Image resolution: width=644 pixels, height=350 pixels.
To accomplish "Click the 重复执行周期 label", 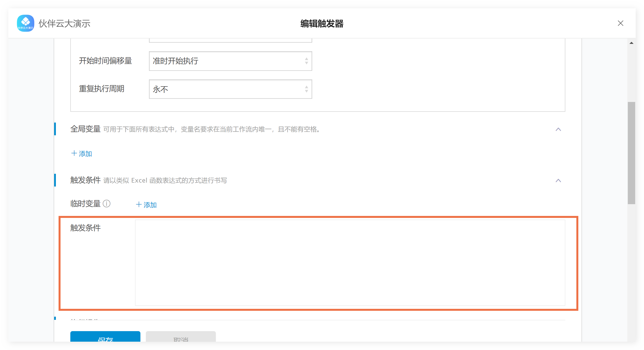I will (101, 89).
